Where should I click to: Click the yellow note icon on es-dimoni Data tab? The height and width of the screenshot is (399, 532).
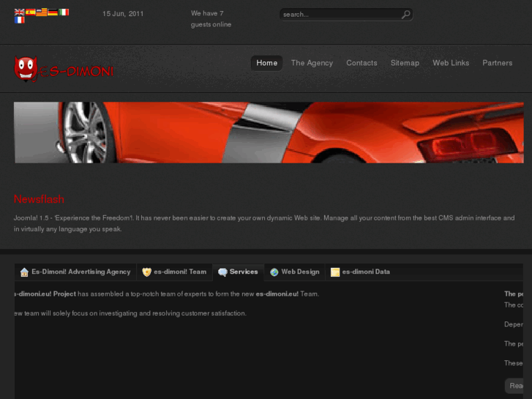click(335, 272)
